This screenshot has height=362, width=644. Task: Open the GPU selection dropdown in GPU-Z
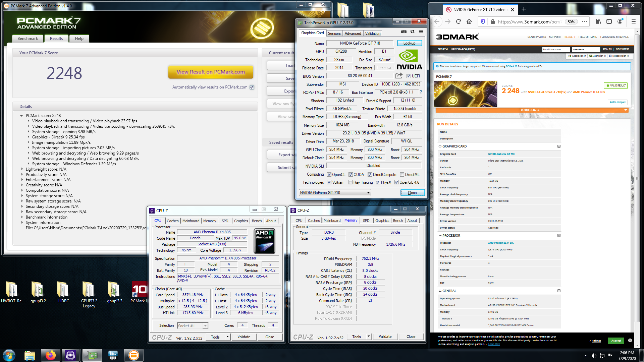(x=335, y=192)
